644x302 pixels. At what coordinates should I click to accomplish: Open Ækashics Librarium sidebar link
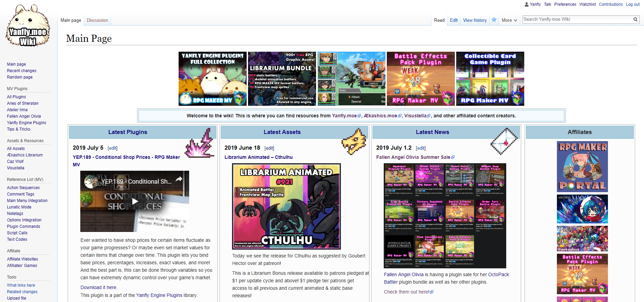pos(25,155)
